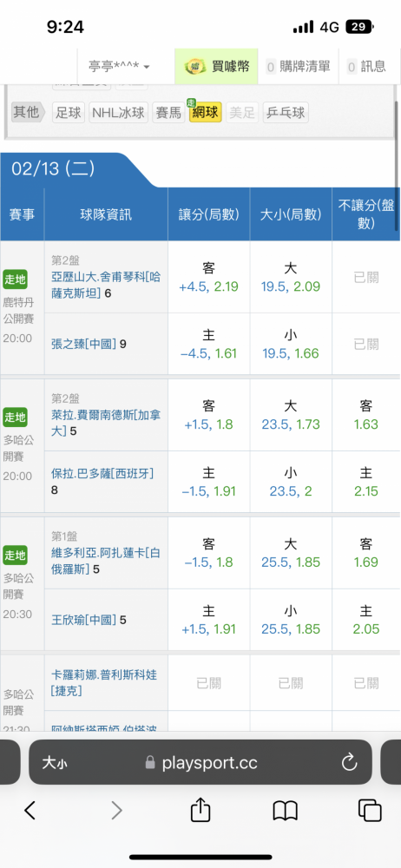
Task: Open the Safari tabs overview icon
Action: 370,811
